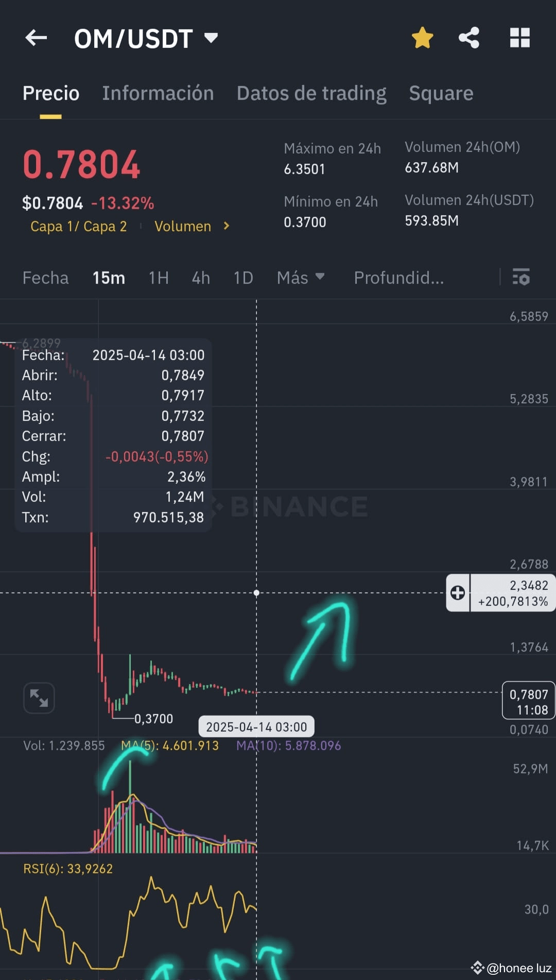Open the Más timeframe dropdown

(301, 277)
